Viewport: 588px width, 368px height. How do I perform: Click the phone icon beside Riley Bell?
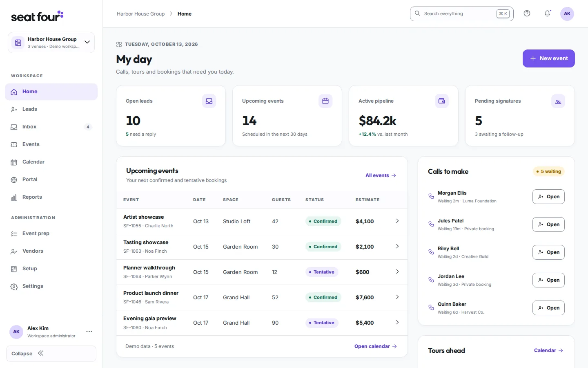click(x=431, y=252)
